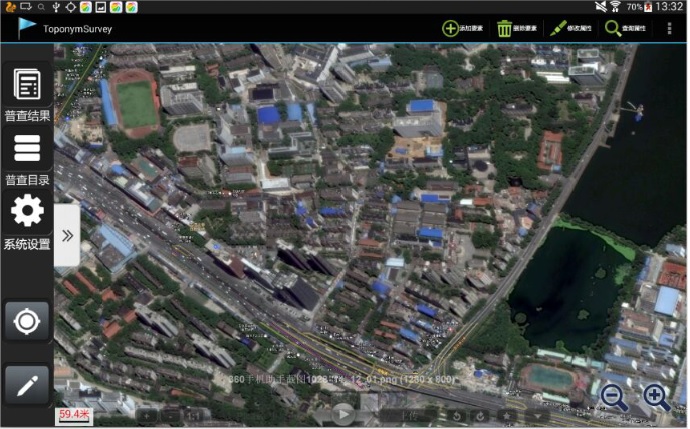
Task: Tap the 70% battery indicator
Action: [x=639, y=7]
